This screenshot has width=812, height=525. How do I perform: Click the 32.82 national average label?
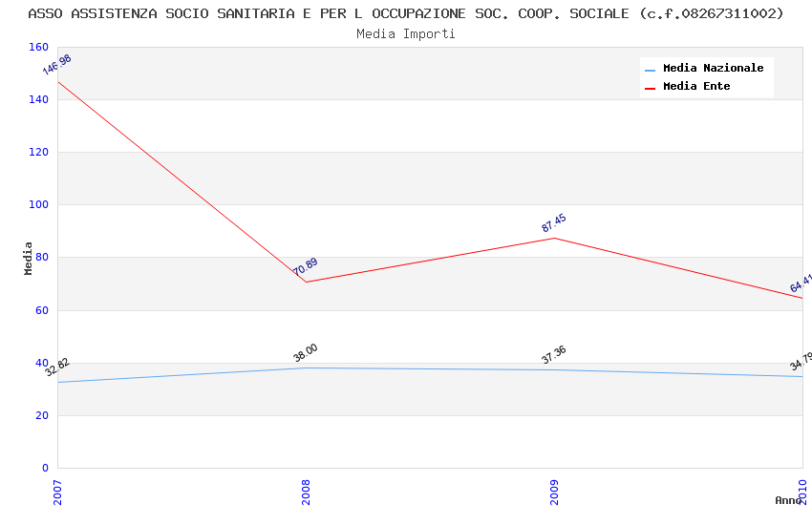(x=57, y=367)
